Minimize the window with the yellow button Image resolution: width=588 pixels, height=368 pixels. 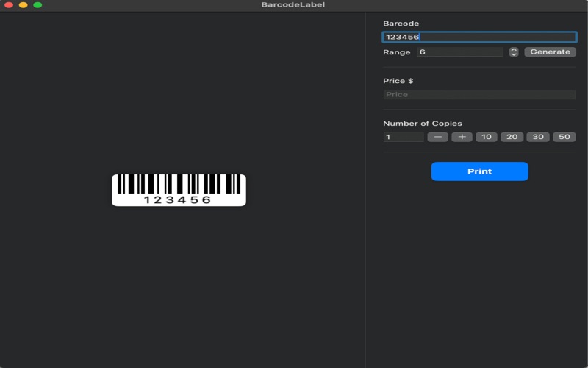click(24, 5)
